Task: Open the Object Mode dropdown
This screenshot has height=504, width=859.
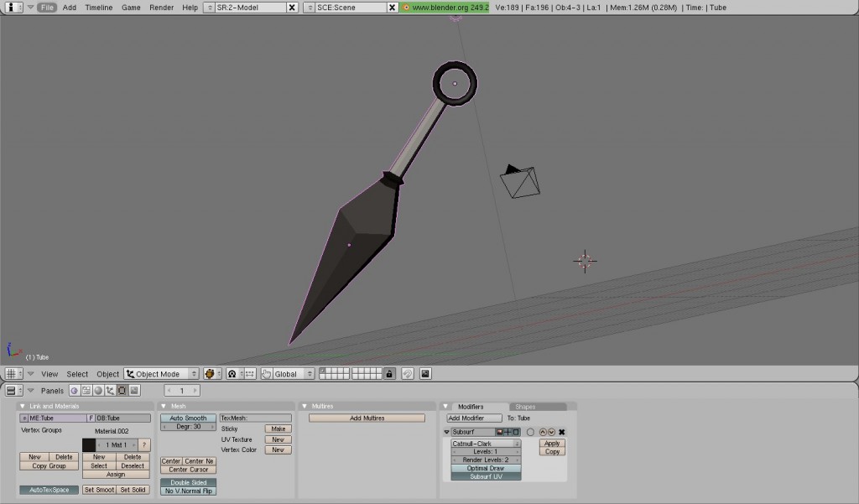Action: [162, 374]
